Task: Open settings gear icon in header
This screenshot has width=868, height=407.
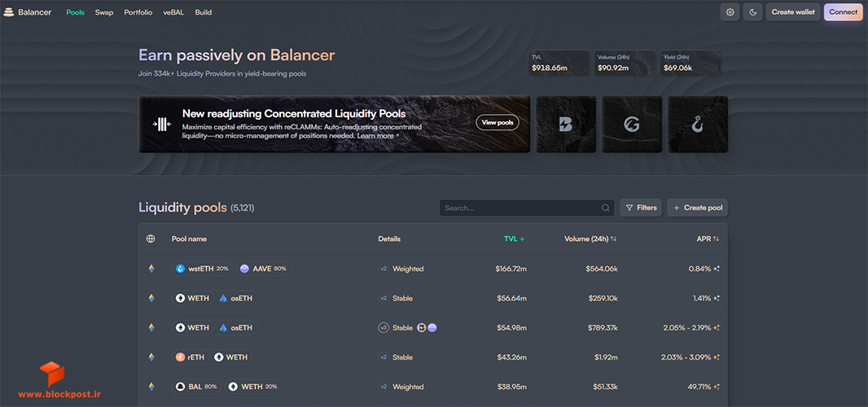Action: (730, 12)
